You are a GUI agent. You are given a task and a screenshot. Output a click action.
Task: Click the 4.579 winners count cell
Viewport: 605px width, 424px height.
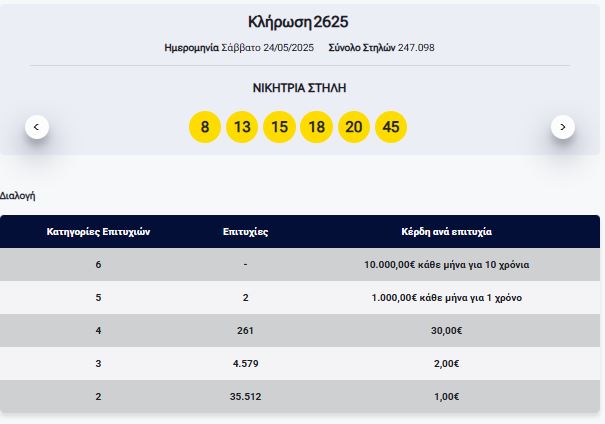(245, 364)
